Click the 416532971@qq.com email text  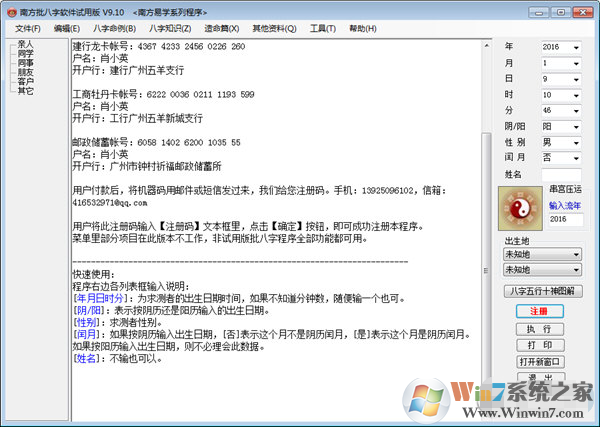(110, 203)
